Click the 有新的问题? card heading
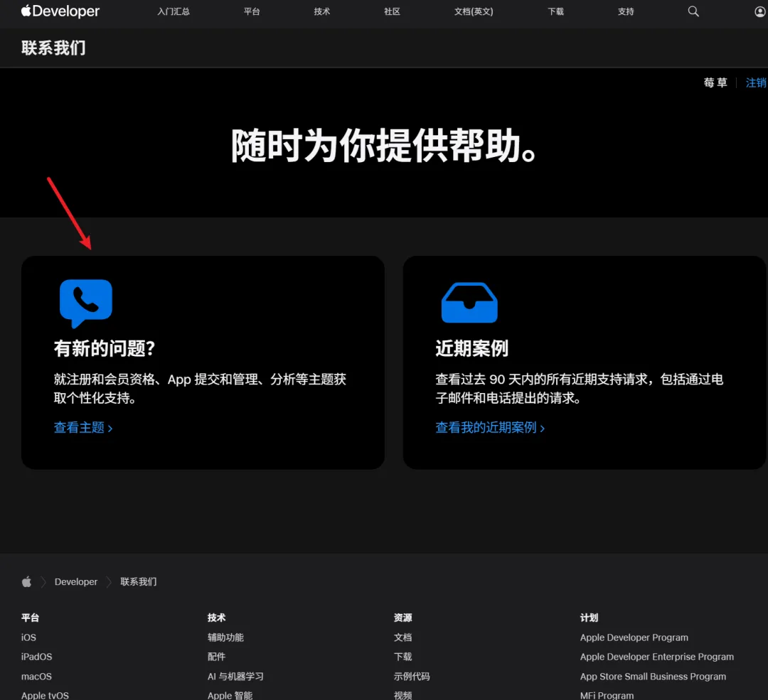The image size is (768, 700). click(105, 348)
